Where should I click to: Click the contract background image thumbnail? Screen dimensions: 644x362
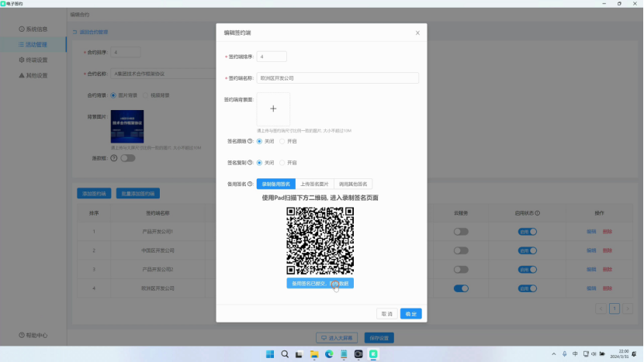coord(127,126)
